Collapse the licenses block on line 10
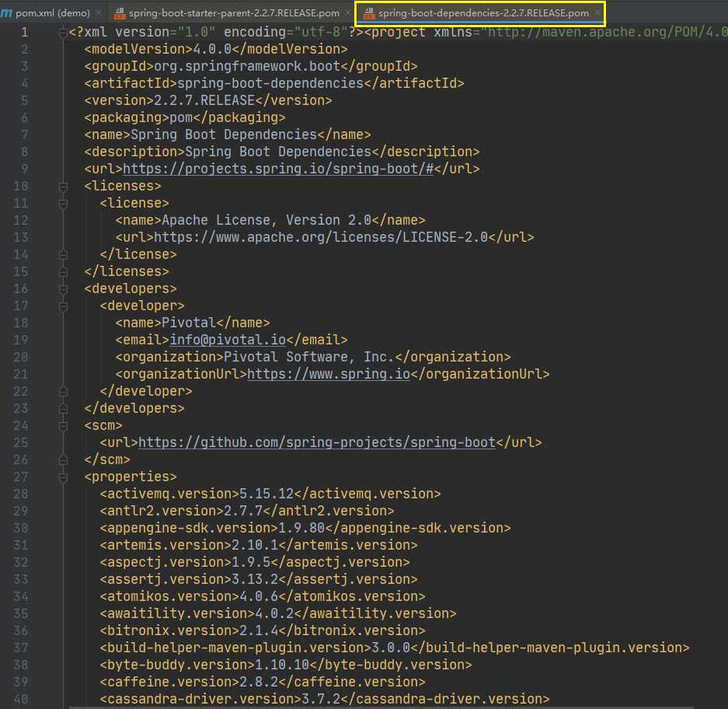The height and width of the screenshot is (709, 728). [x=63, y=187]
